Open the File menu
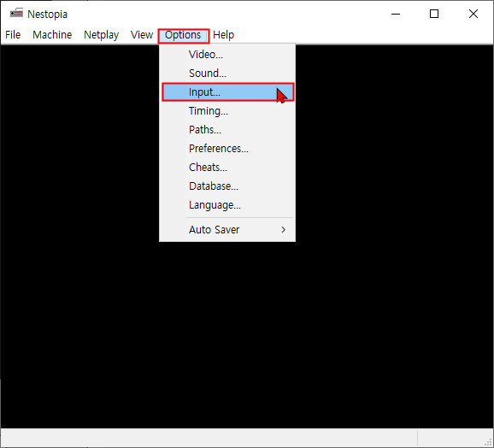The image size is (494, 448). pos(13,35)
